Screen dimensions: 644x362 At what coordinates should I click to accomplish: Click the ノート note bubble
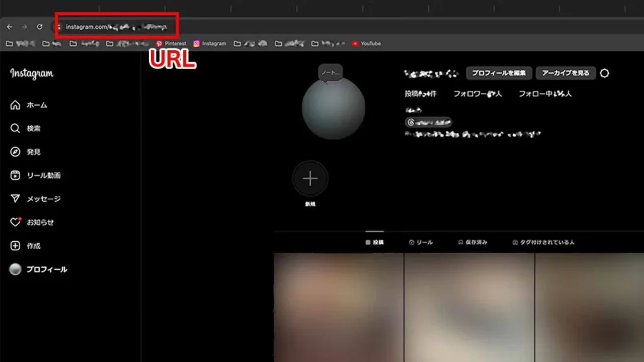[x=330, y=73]
